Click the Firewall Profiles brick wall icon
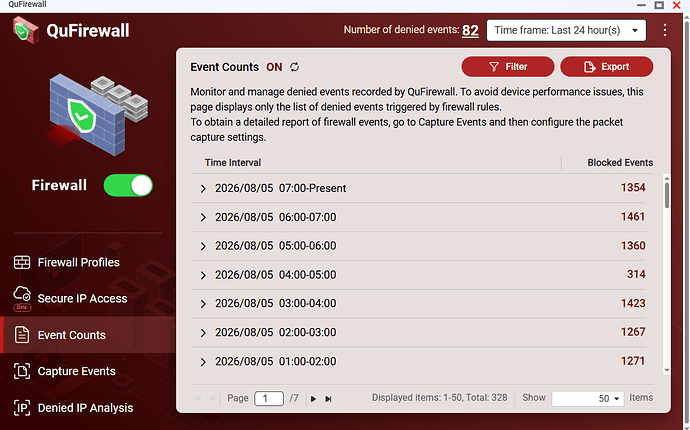 (22, 262)
